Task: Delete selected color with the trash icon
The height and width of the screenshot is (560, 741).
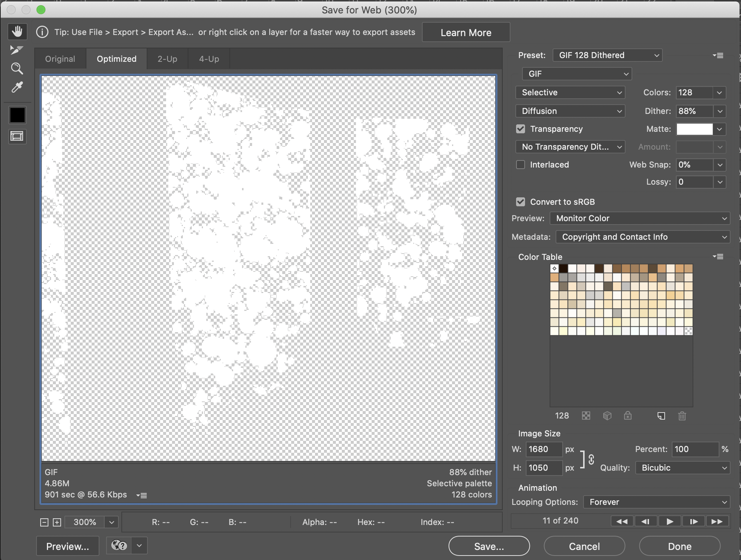Action: click(682, 416)
